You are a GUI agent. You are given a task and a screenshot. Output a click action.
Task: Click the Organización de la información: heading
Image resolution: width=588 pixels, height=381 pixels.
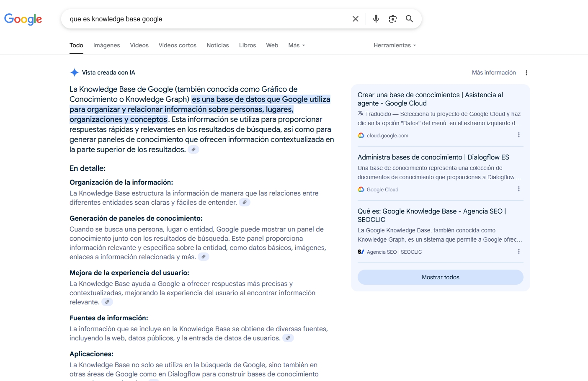pos(121,182)
